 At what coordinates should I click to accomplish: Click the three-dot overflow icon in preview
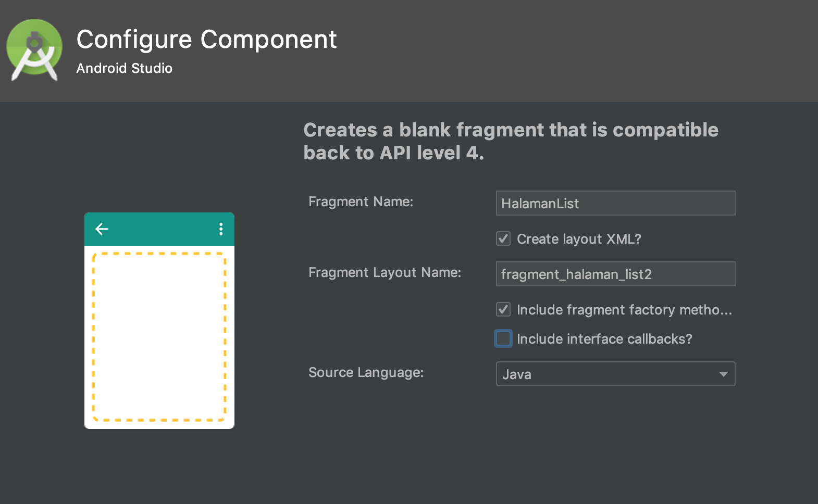coord(221,229)
